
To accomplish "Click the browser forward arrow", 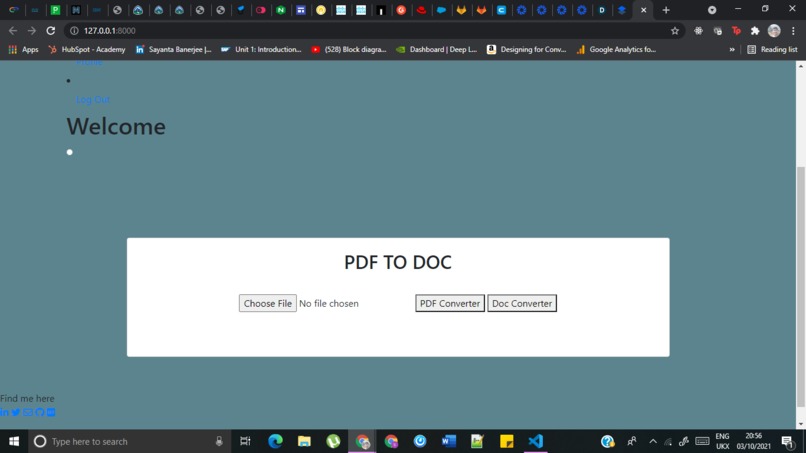I will [x=32, y=31].
